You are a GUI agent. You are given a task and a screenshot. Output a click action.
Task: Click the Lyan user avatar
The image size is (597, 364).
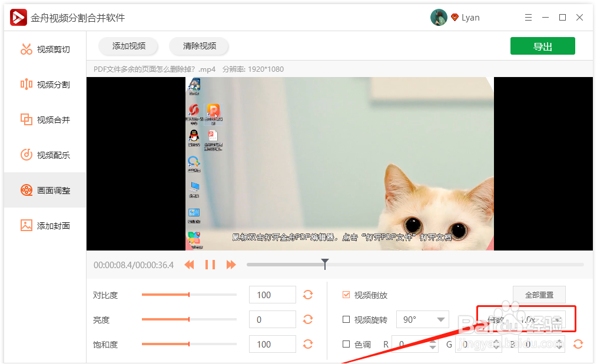[x=439, y=18]
